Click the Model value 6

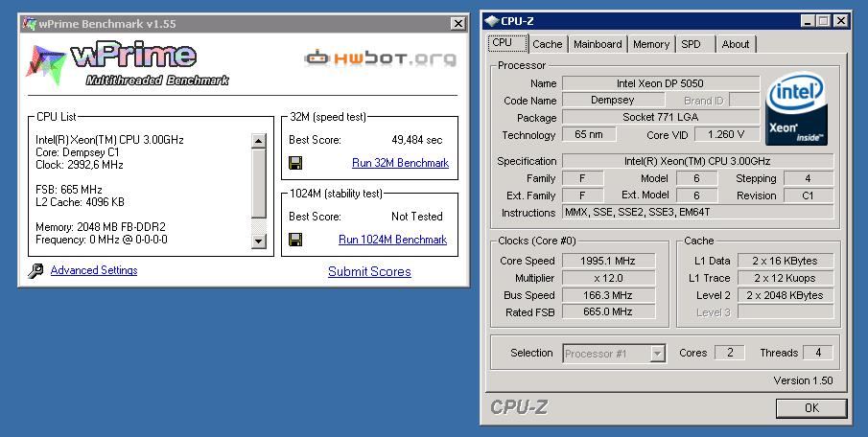(696, 178)
